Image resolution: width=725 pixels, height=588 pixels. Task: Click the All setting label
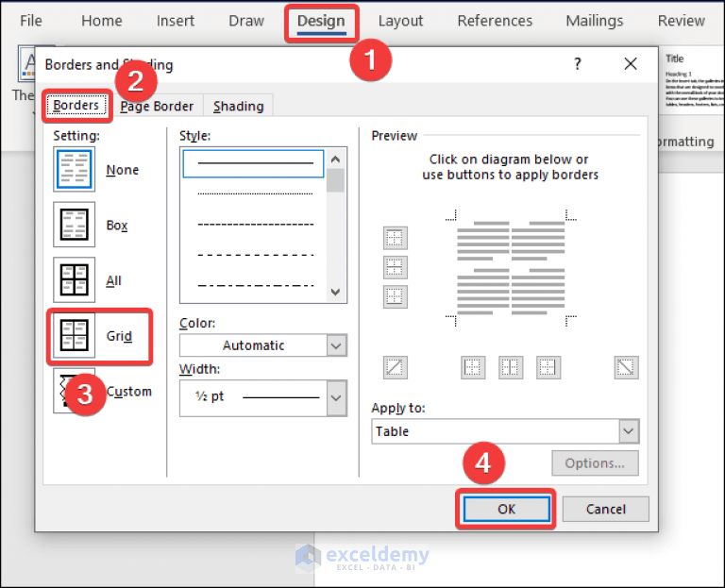click(113, 280)
